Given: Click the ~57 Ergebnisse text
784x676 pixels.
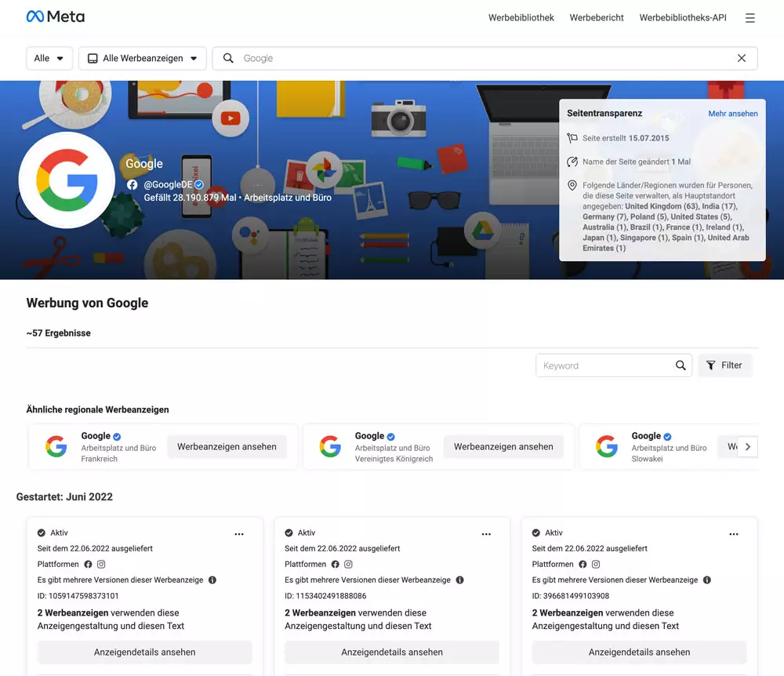Looking at the screenshot, I should pyautogui.click(x=59, y=333).
